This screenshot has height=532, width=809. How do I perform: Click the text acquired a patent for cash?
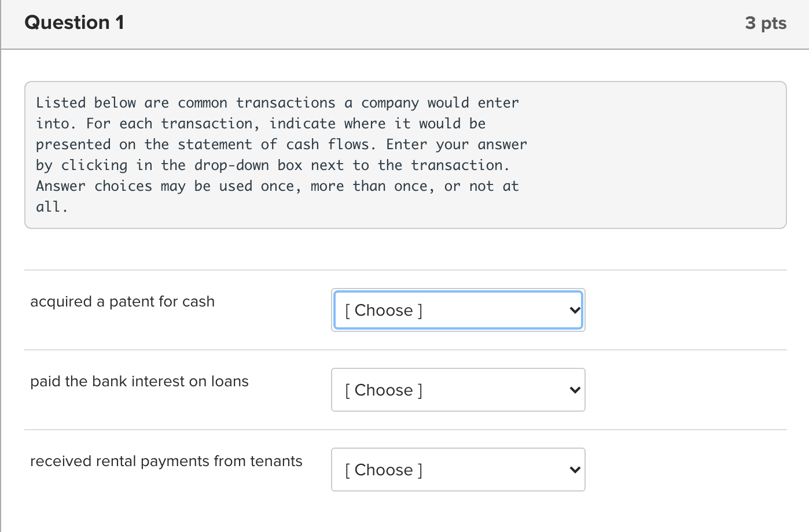coord(123,301)
